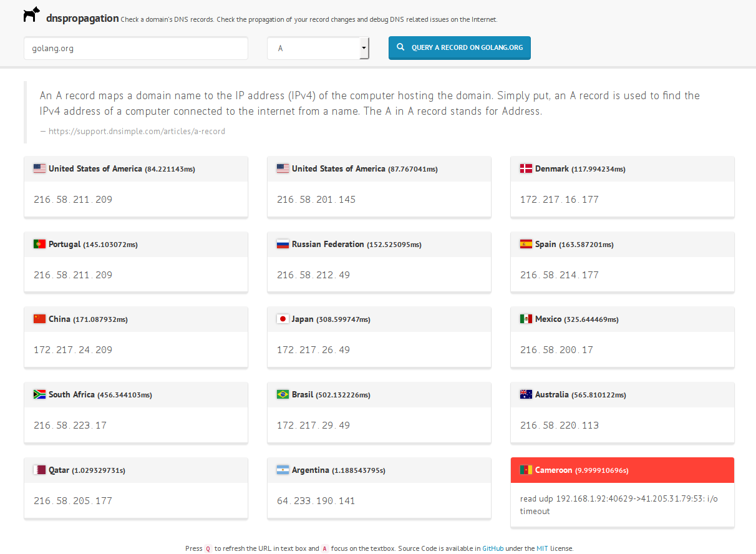Select IP address 216.58.201.145

(x=316, y=200)
